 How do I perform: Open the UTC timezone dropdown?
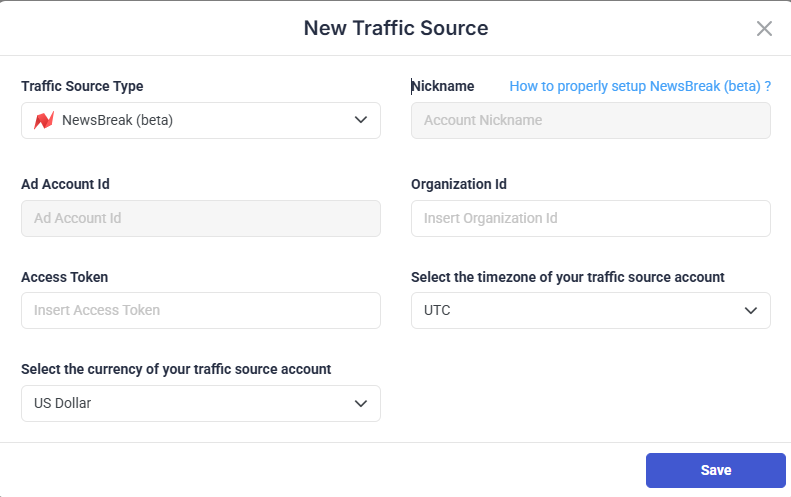[x=590, y=310]
